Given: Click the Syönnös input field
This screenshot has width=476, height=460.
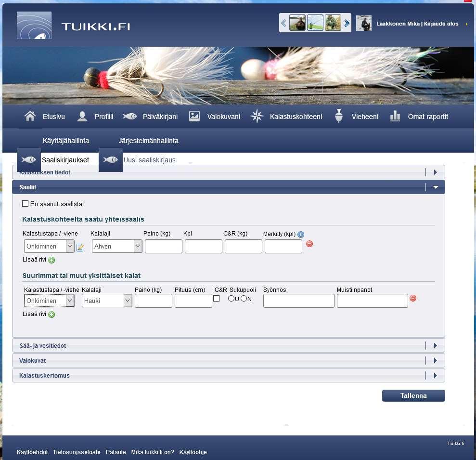Looking at the screenshot, I should click(299, 301).
